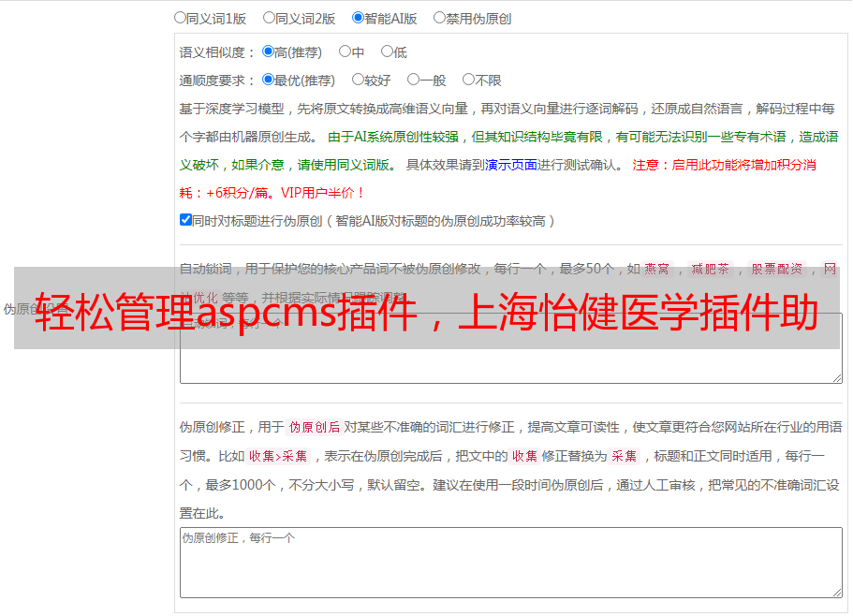The width and height of the screenshot is (853, 616).
Task: Set 通顺度要求 to 最优(推荐)
Action: click(268, 80)
